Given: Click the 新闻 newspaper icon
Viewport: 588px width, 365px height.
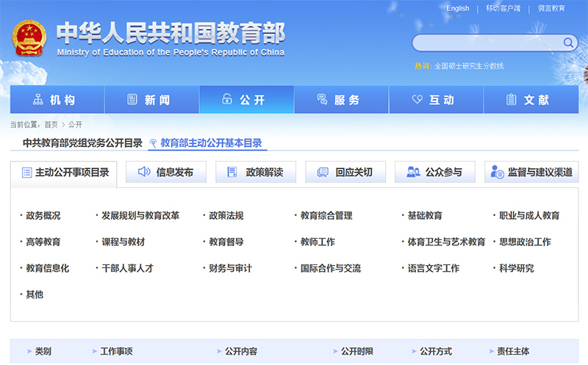Looking at the screenshot, I should (x=132, y=99).
